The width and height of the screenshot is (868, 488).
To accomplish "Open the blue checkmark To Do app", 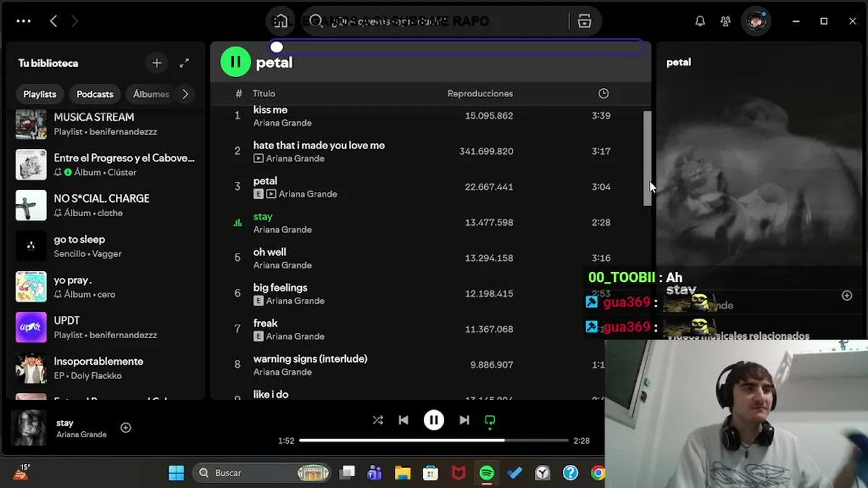I will [x=515, y=473].
